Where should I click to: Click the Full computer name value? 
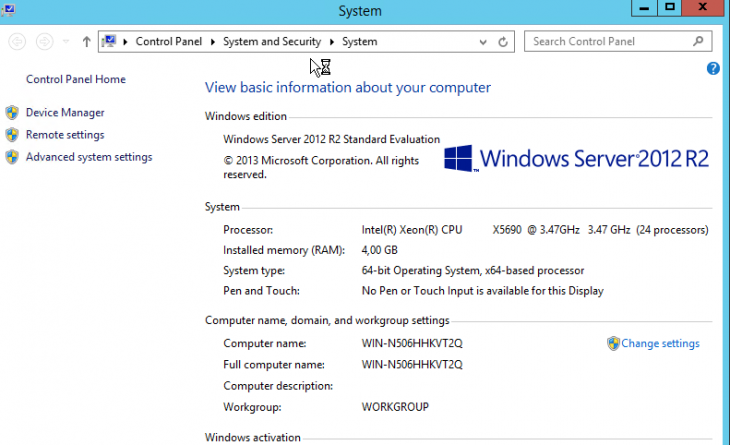coord(412,364)
